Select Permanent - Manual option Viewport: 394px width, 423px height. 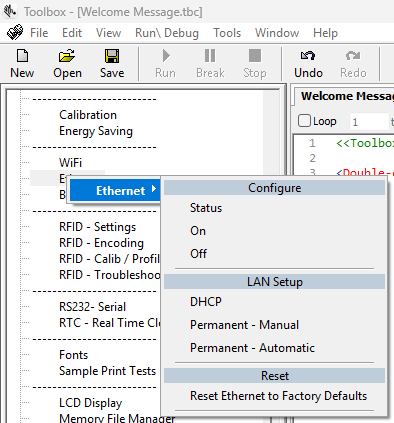244,325
